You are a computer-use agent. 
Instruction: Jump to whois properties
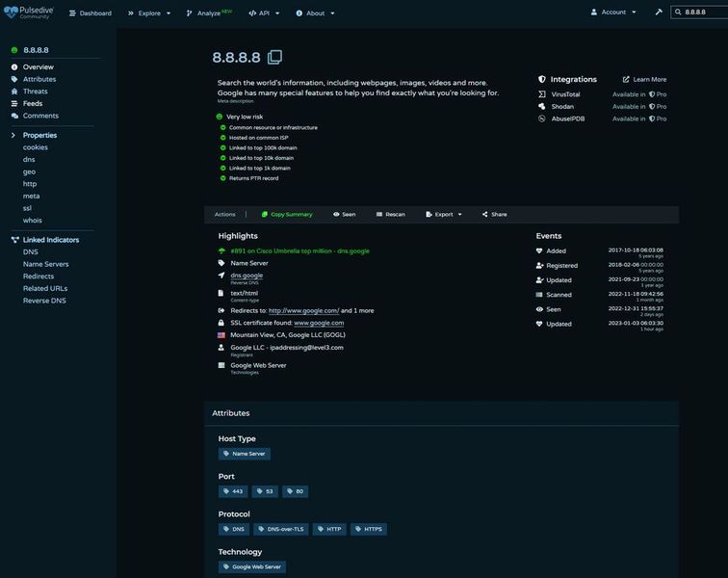pyautogui.click(x=33, y=220)
